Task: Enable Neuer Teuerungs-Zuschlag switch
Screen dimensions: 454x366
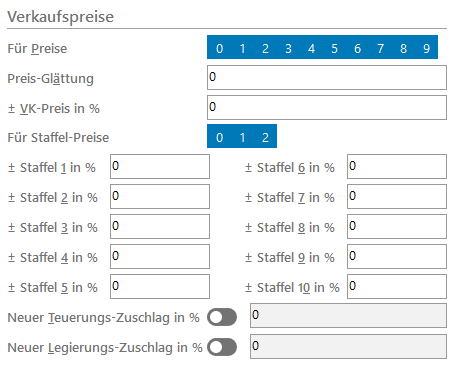Action: pos(222,317)
